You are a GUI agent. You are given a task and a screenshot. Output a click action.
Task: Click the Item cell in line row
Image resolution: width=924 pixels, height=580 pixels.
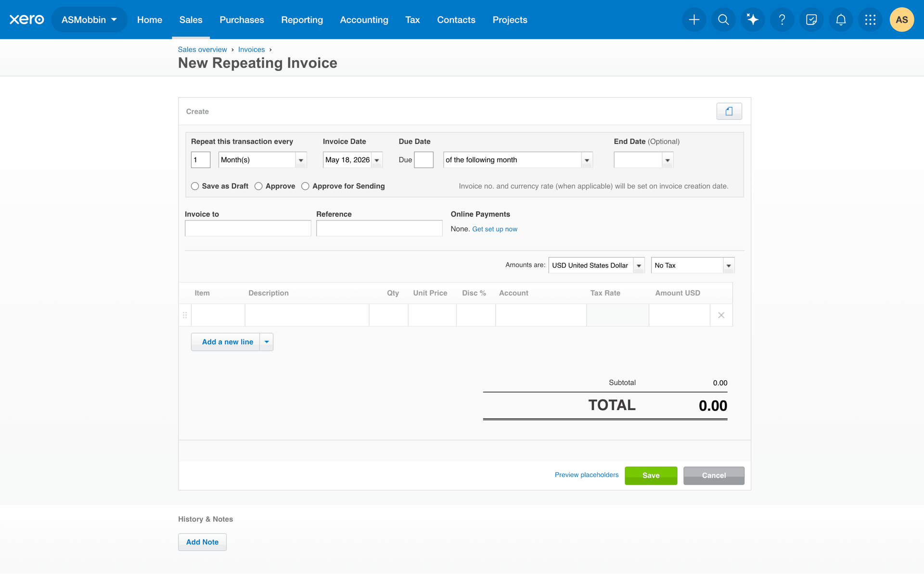[218, 315]
